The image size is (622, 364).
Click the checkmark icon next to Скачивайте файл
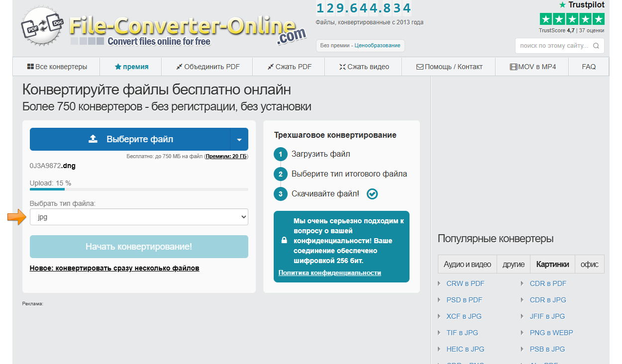[x=372, y=194]
